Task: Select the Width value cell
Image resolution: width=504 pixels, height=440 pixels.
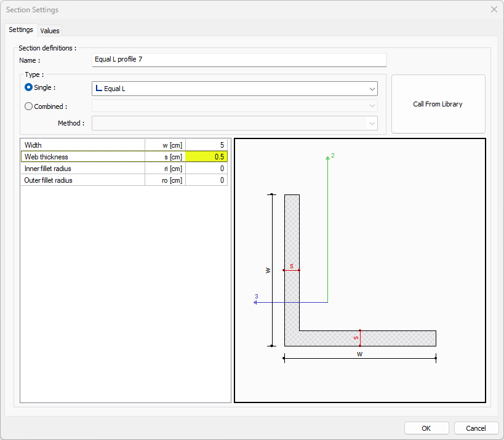Action: tap(206, 145)
